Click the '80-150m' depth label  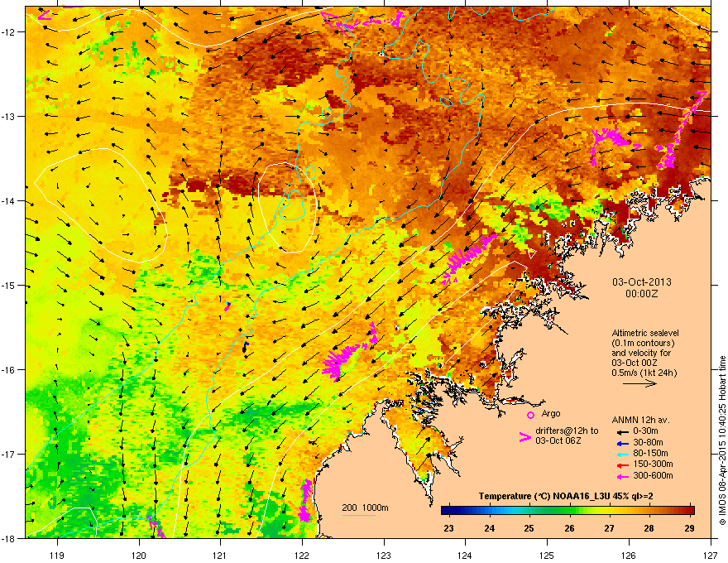tap(650, 453)
